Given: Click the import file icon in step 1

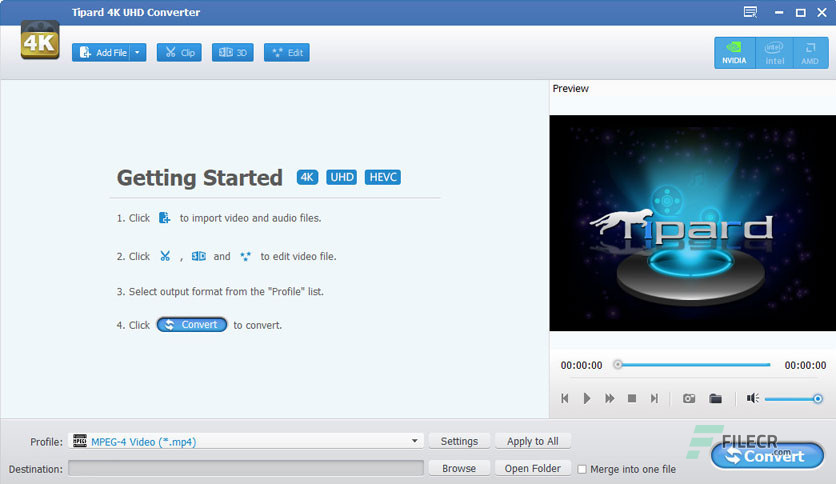Looking at the screenshot, I should 165,218.
